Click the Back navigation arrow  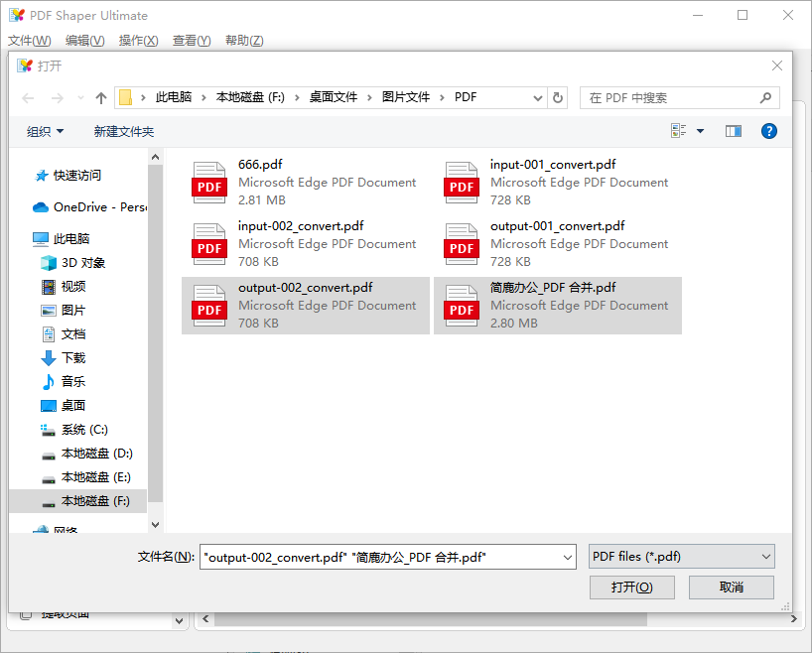(27, 96)
